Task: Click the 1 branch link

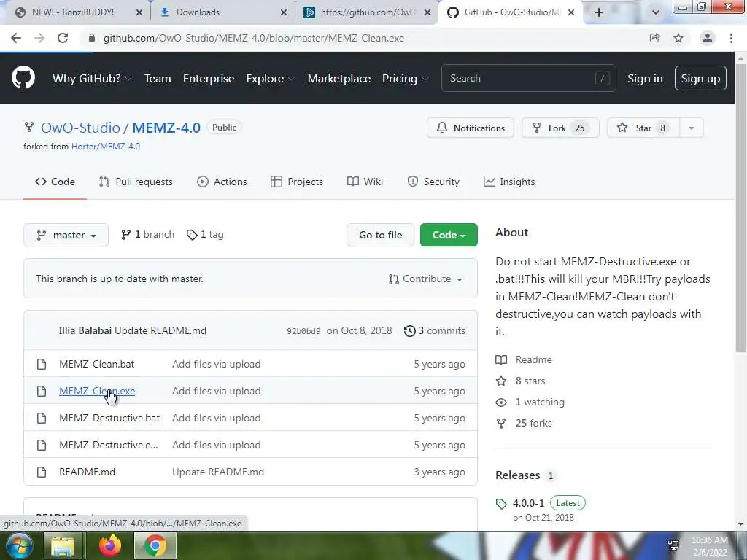Action: click(147, 235)
